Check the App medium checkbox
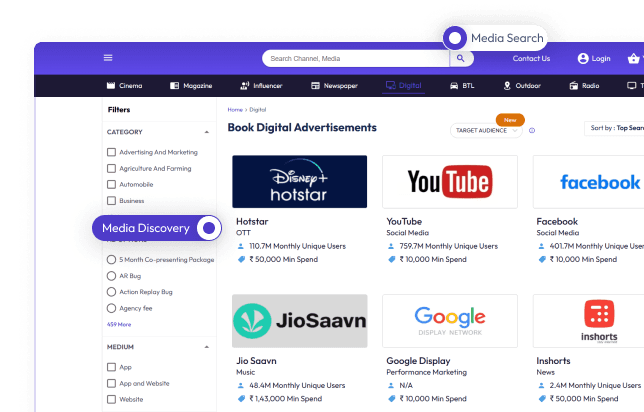 [x=111, y=367]
